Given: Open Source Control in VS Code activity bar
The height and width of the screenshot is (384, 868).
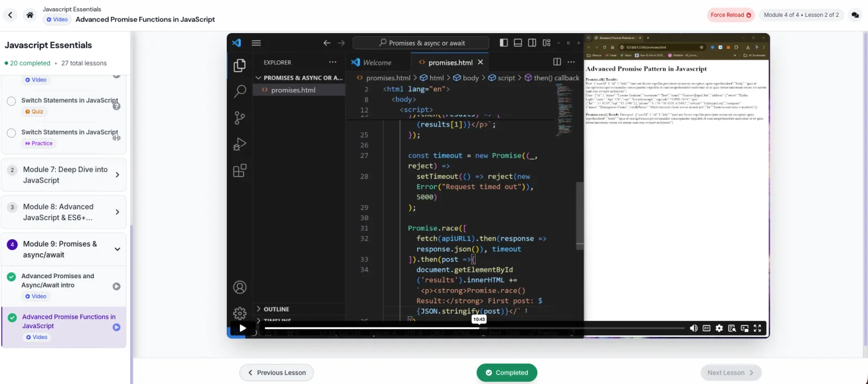Looking at the screenshot, I should click(239, 118).
